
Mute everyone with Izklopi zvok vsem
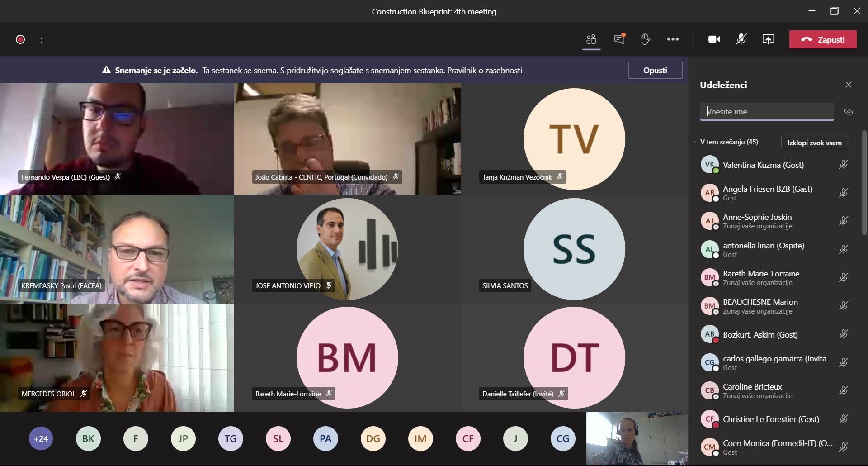814,143
